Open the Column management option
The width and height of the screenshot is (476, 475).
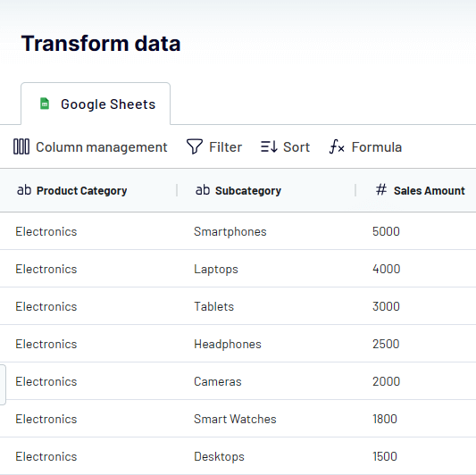(90, 147)
